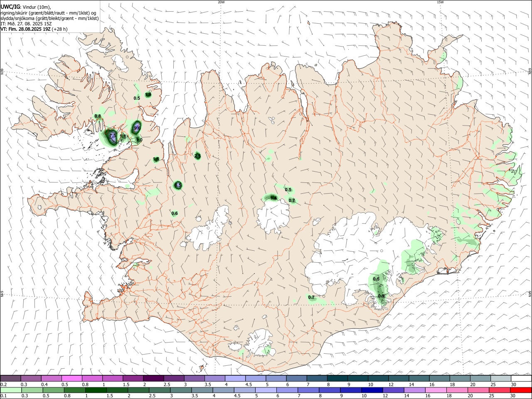
Task: Click the 9.6 precipitation value in the Westfjords
Action: click(x=137, y=128)
